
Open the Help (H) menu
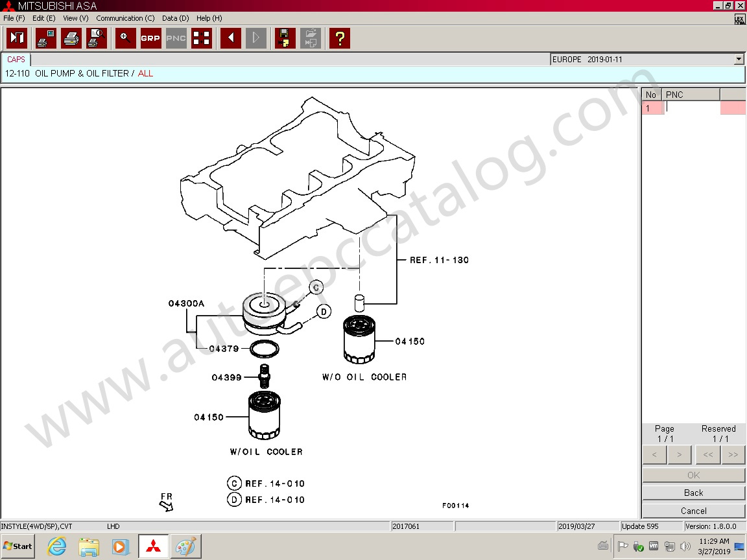209,18
